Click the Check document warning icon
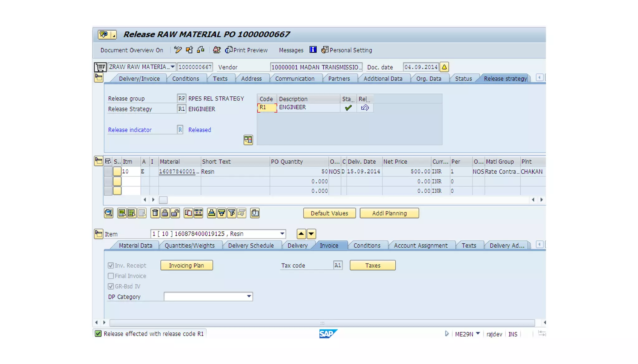 (217, 50)
